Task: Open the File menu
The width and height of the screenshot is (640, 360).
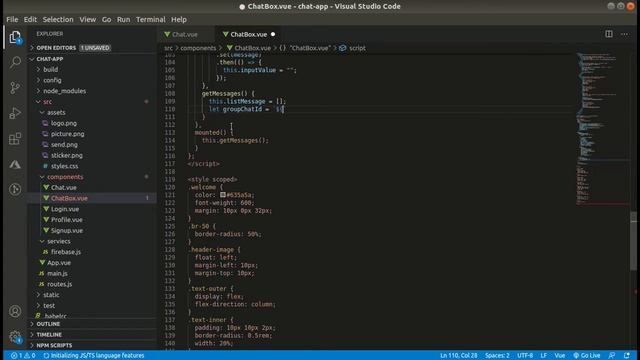Action: tap(12, 20)
